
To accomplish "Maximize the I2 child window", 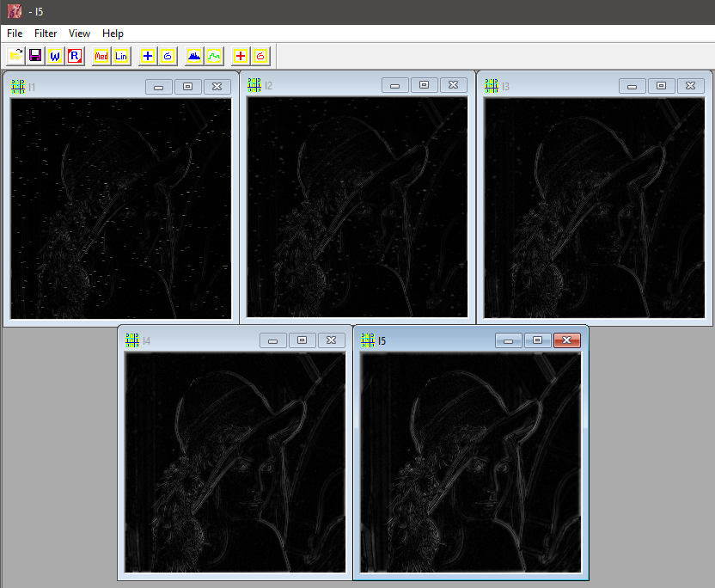I will point(424,85).
